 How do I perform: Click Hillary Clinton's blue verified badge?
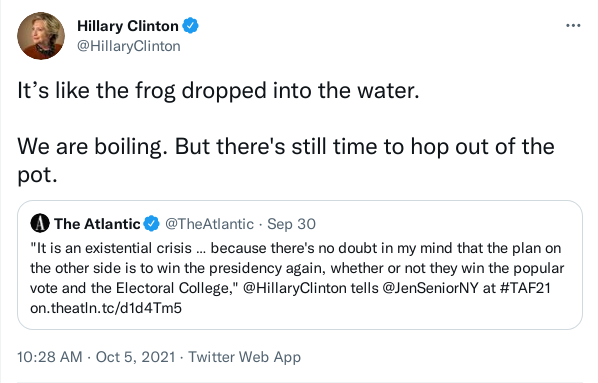(190, 26)
